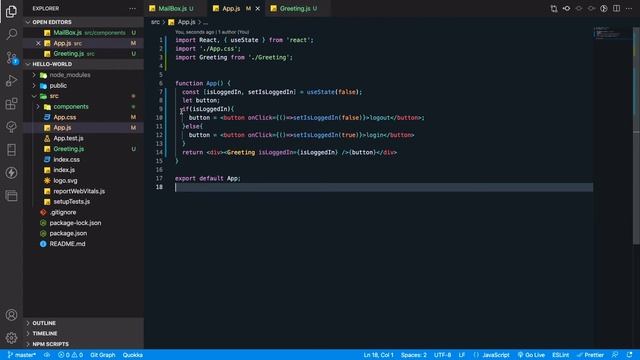Open package.json file
640x360 pixels.
(83, 233)
